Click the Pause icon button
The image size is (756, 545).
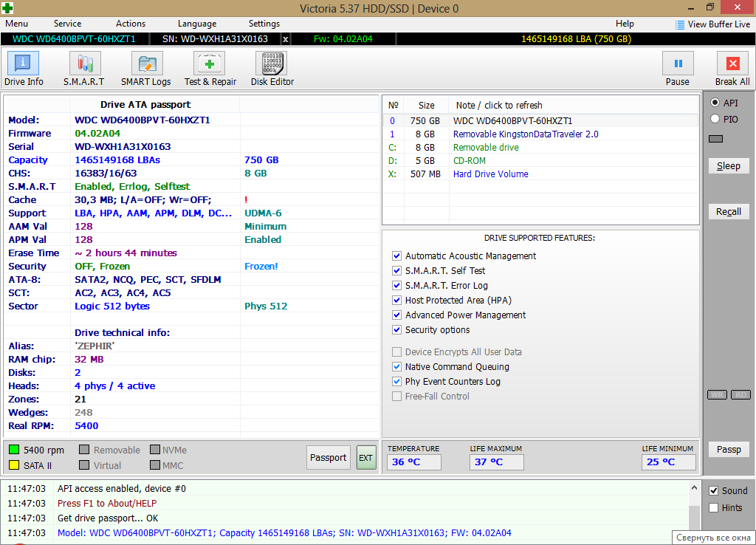(678, 64)
